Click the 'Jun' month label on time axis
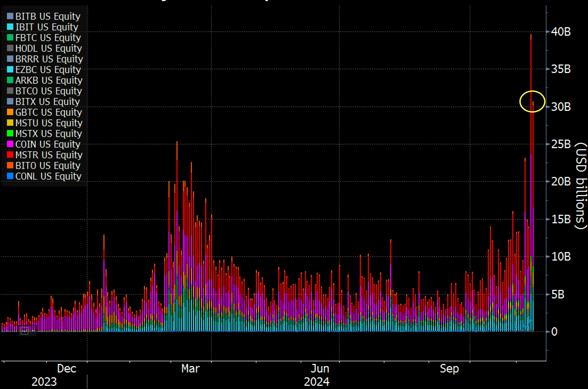Image resolution: width=588 pixels, height=389 pixels. [320, 369]
